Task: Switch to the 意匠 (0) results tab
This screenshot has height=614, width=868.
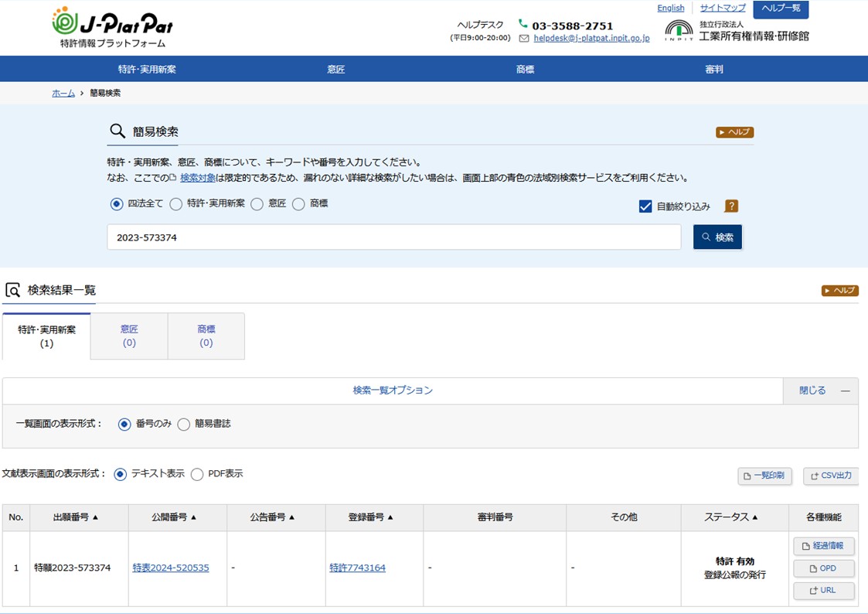Action: 129,336
